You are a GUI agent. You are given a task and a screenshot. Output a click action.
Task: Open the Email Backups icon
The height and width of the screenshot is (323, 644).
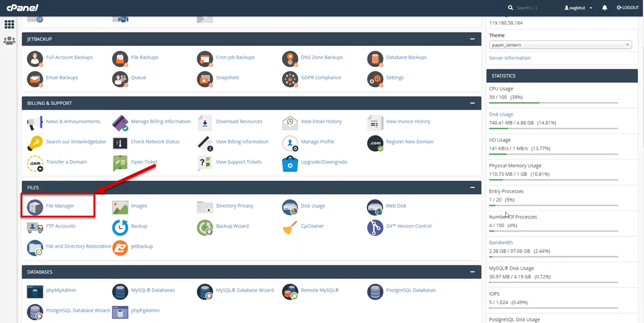[35, 79]
